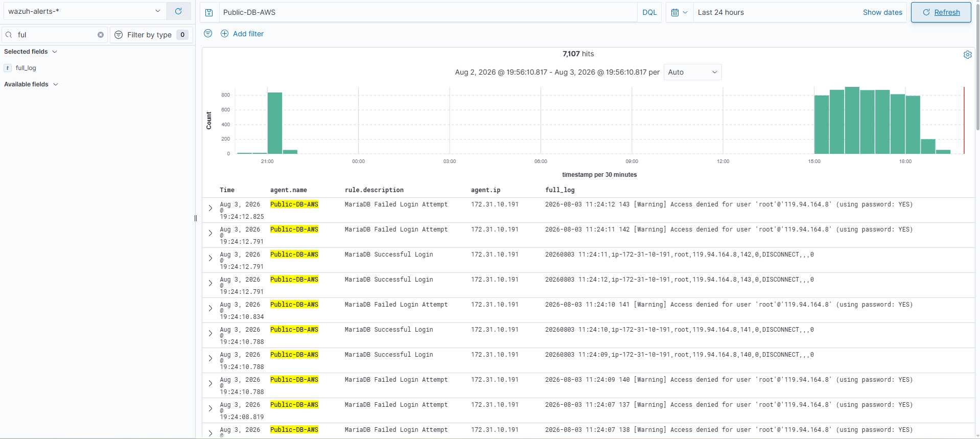980x439 pixels.
Task: Click the Refresh button
Action: (x=941, y=12)
